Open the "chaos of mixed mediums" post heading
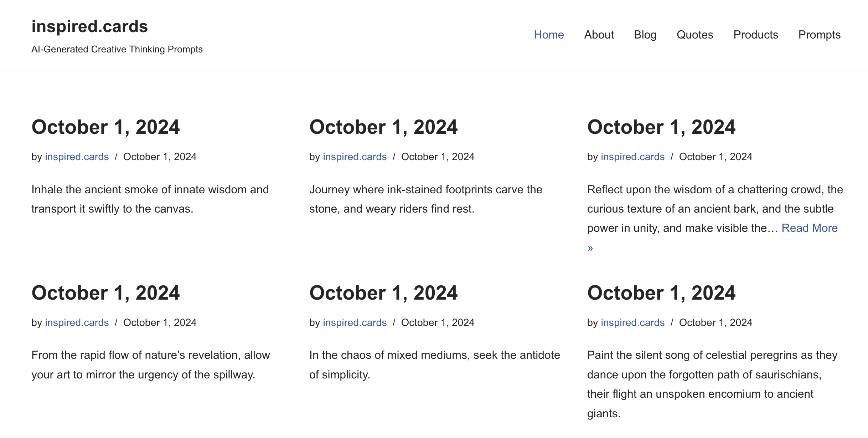Image resolution: width=868 pixels, height=438 pixels. pyautogui.click(x=383, y=293)
